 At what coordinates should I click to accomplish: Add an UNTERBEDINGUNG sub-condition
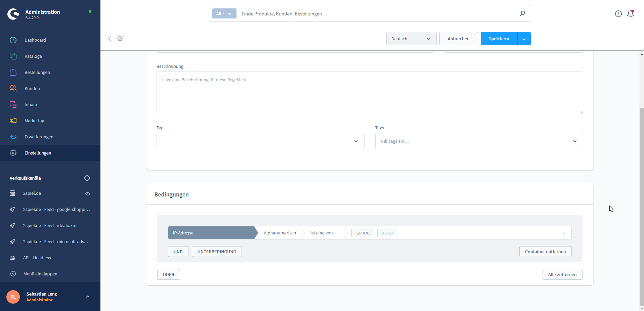tap(217, 252)
